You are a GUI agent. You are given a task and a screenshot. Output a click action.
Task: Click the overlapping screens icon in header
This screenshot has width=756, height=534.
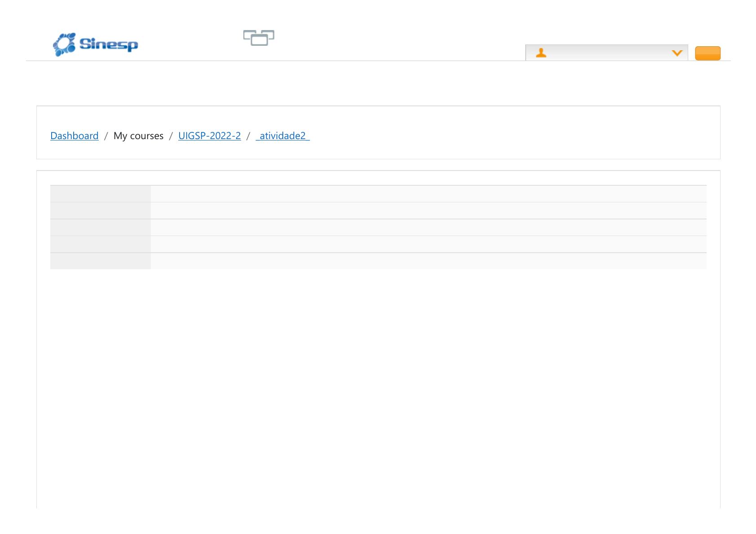click(x=259, y=38)
